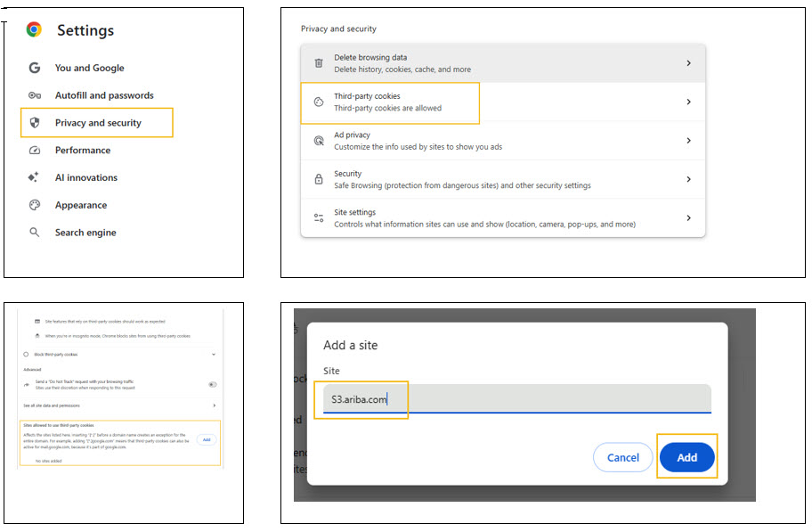Click the Site input field containing S3.ariba.com
Screen dimensions: 812x532
(516, 399)
